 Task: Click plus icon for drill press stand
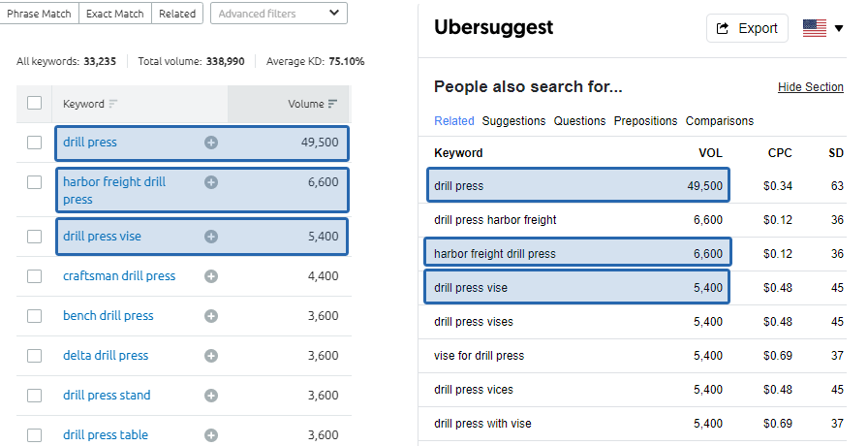click(x=211, y=395)
